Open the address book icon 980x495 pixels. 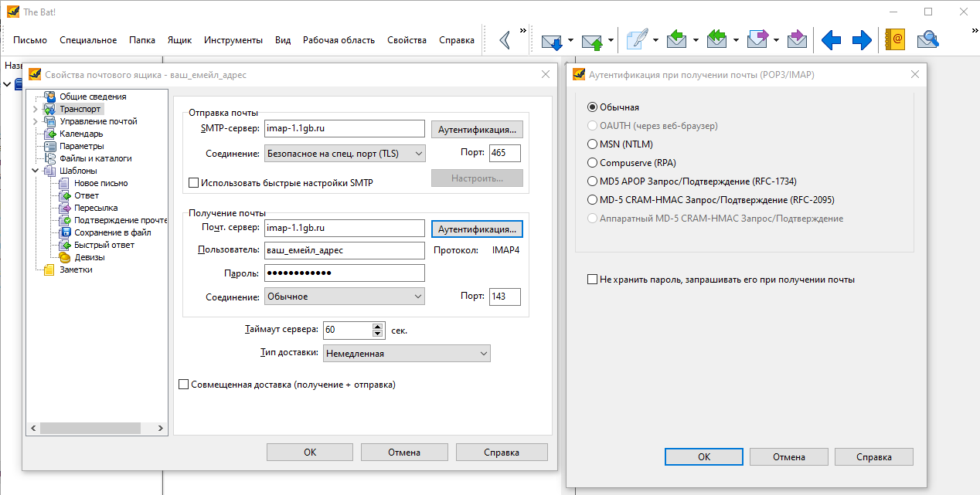tap(895, 40)
